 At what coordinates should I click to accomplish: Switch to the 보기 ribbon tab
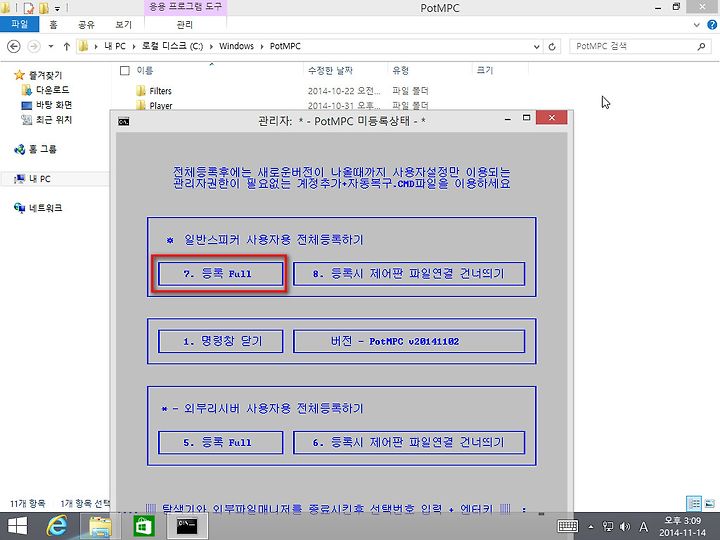[123, 24]
